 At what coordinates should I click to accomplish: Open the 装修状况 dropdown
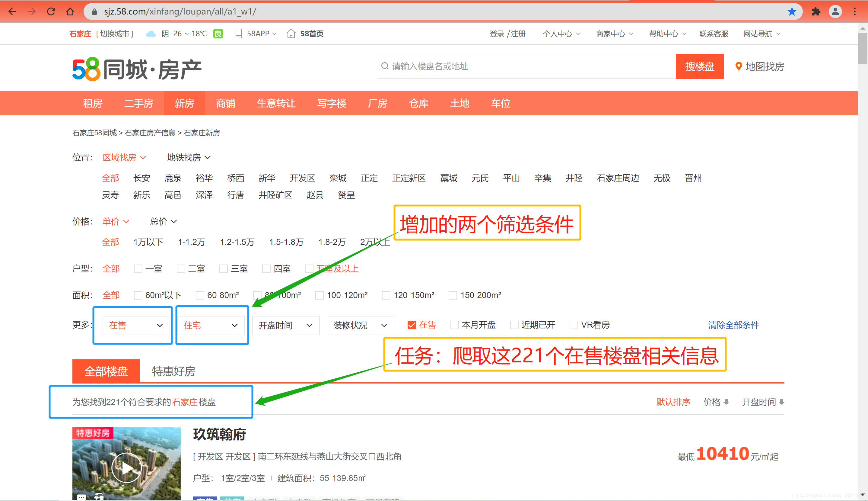pyautogui.click(x=360, y=325)
